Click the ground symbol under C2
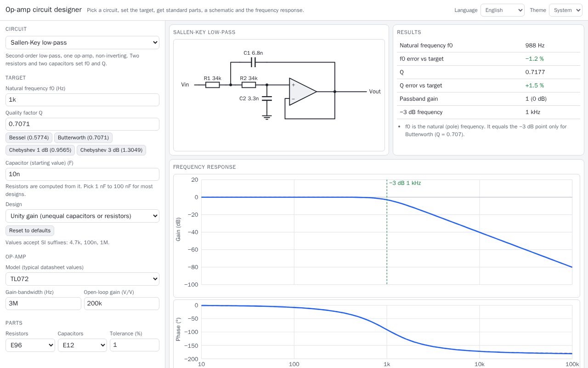Viewport: 588px width, 368px height. pyautogui.click(x=267, y=117)
